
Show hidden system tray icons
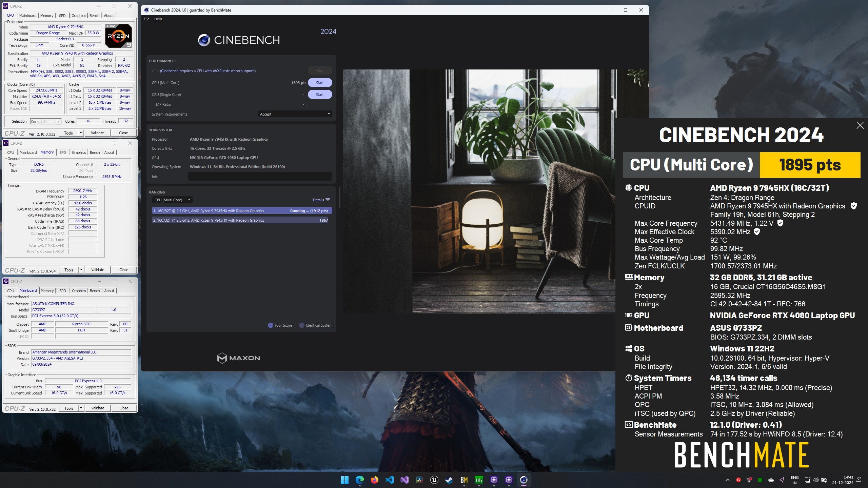coord(727,480)
